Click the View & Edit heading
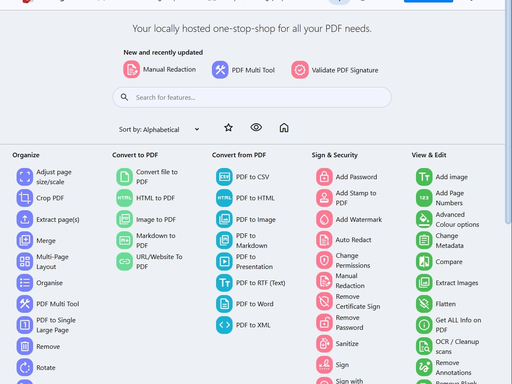512x384 pixels. [x=429, y=155]
